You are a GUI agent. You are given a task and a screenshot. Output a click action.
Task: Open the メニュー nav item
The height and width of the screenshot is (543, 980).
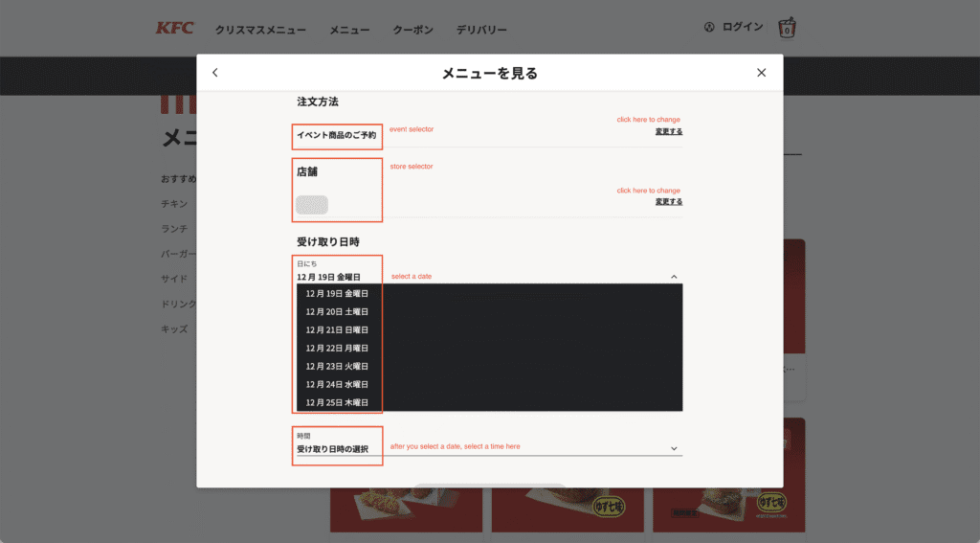click(349, 30)
